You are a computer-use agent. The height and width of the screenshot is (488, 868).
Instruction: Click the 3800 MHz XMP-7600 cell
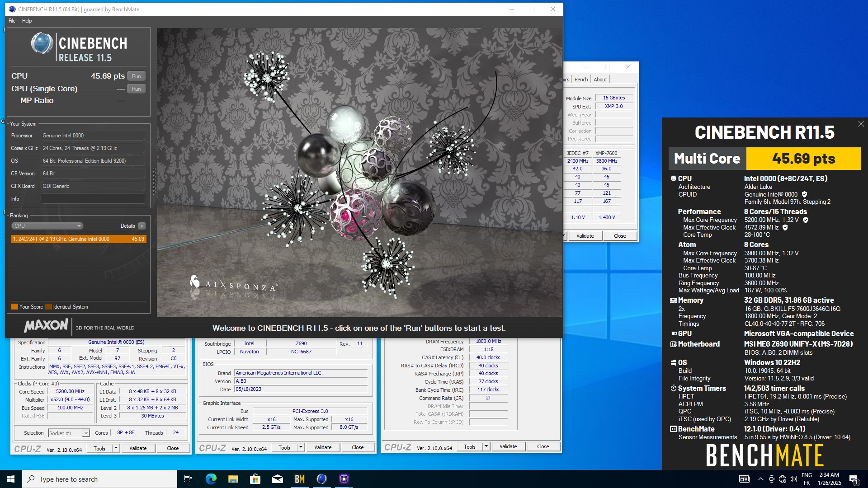(x=606, y=161)
